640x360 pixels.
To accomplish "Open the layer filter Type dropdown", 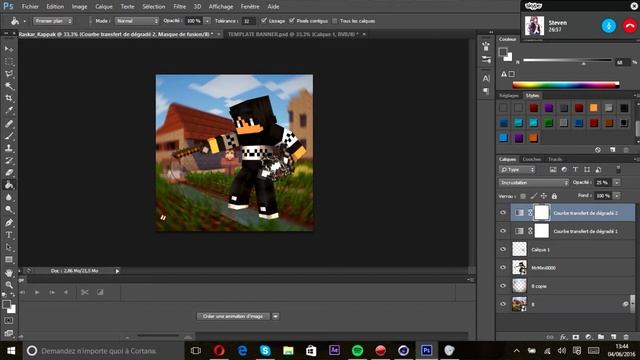I will pyautogui.click(x=517, y=169).
